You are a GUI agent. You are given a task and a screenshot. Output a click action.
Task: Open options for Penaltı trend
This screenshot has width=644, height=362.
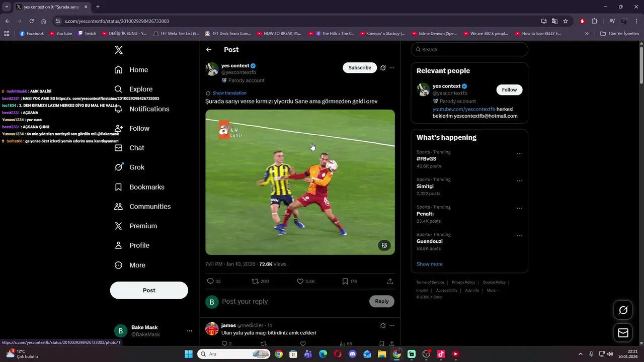click(x=519, y=208)
